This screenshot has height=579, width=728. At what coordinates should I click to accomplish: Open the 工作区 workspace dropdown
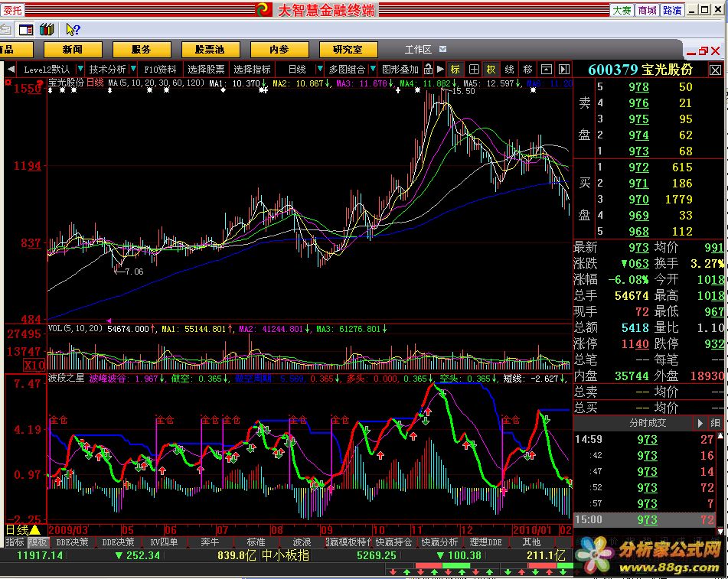tap(443, 49)
